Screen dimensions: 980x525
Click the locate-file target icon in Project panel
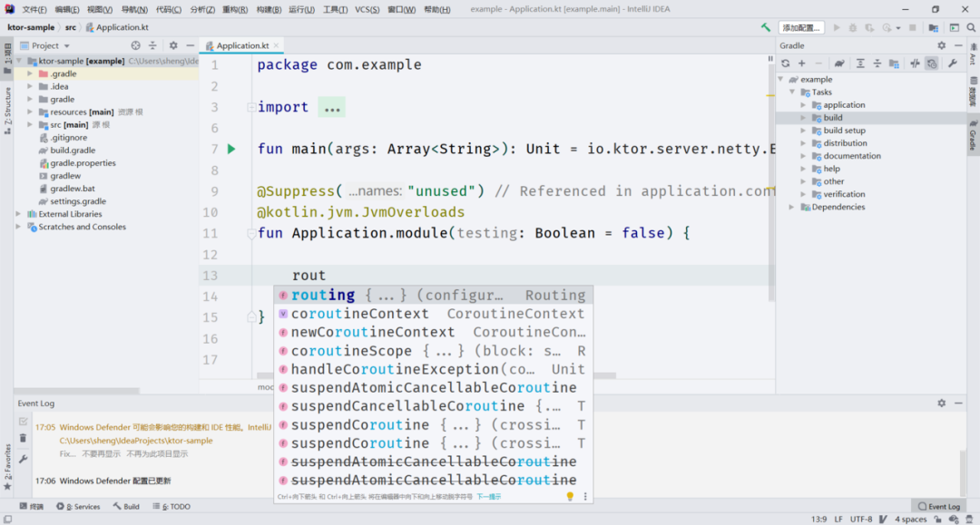pyautogui.click(x=136, y=45)
